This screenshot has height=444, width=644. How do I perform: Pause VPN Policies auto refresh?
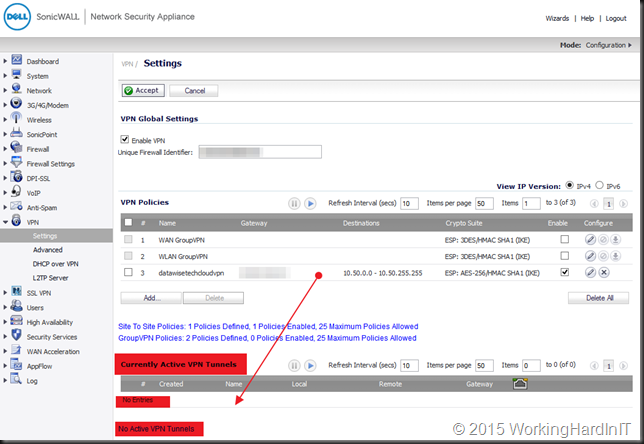[294, 203]
